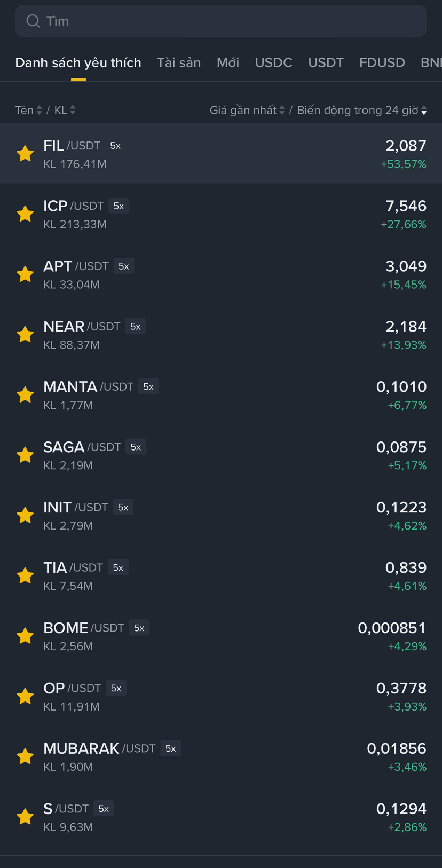Click the 5x badge next to OP
Screen dimensions: 442x868
[116, 688]
